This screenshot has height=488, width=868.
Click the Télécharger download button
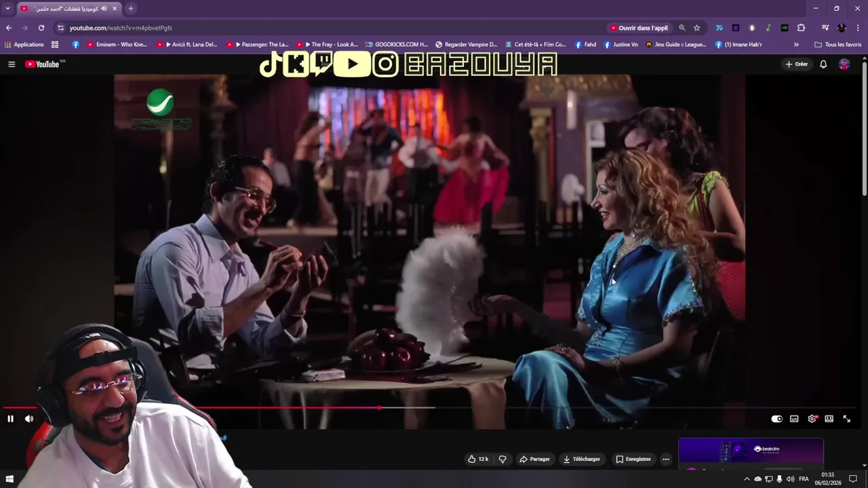pos(581,459)
